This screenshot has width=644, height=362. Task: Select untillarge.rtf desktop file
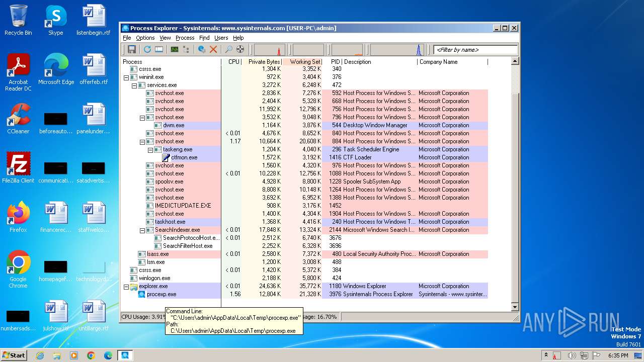[94, 316]
